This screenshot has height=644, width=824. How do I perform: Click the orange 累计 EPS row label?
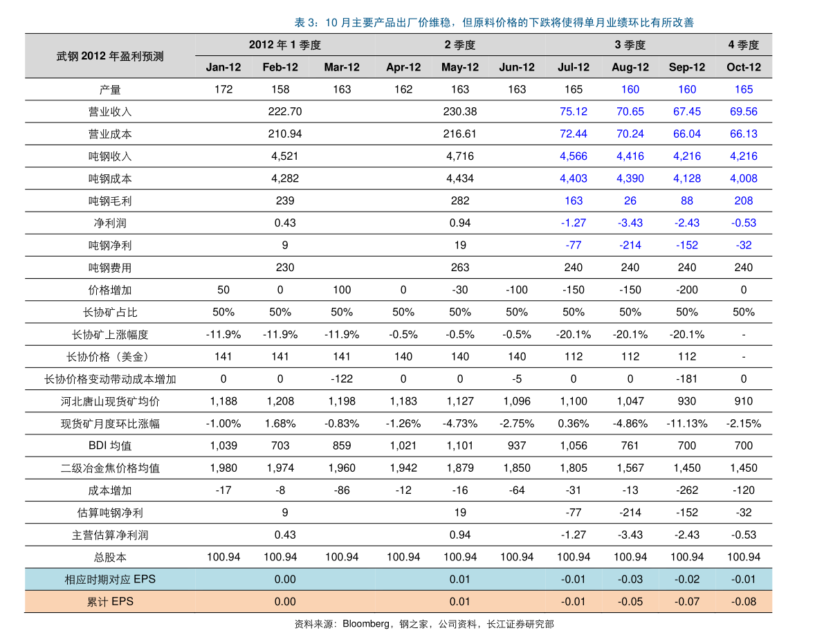coord(110,602)
